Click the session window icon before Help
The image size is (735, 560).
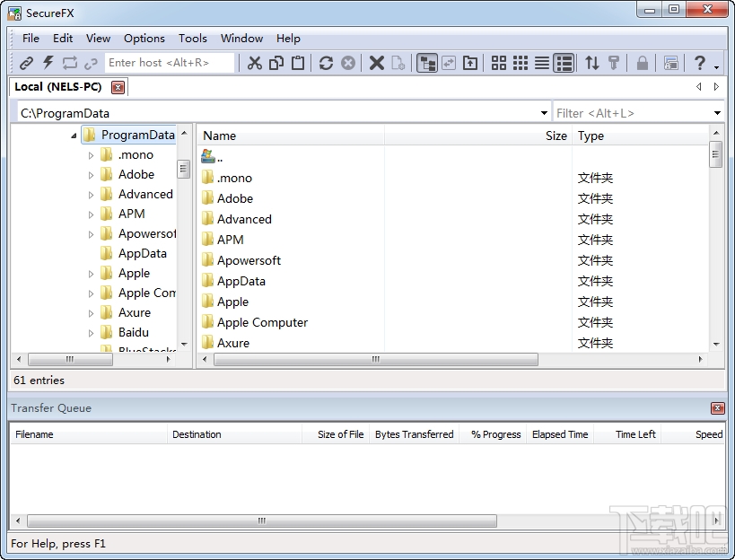670,63
